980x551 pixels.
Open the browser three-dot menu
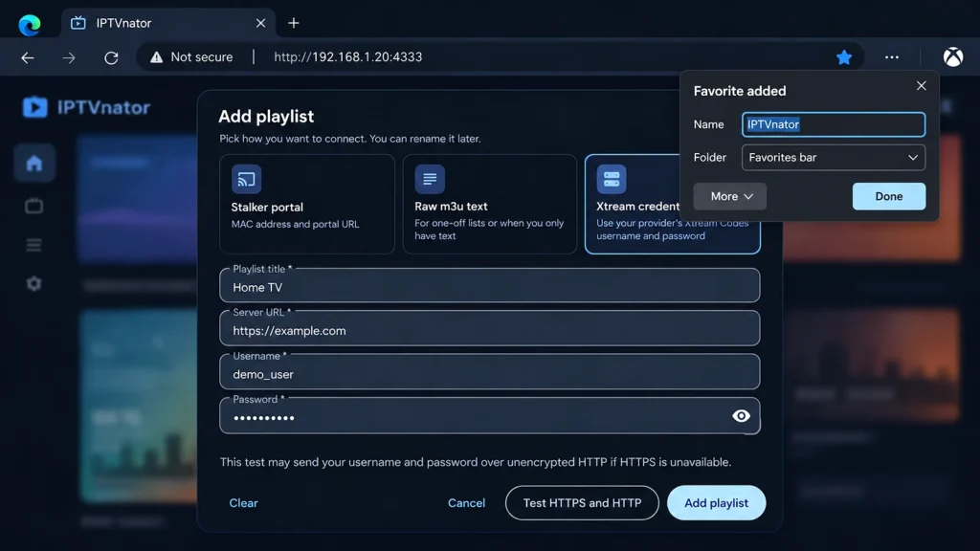[892, 56]
